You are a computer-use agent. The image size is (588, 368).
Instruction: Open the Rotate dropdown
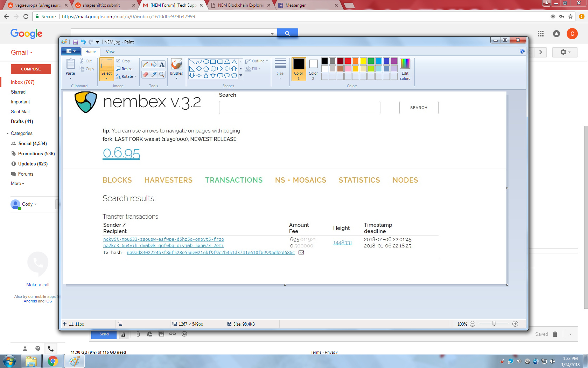(x=135, y=76)
